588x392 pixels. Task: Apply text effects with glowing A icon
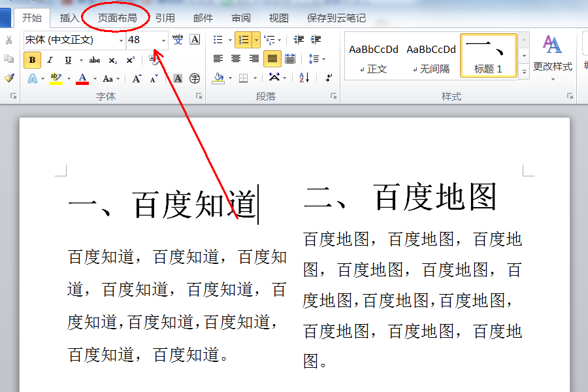33,78
